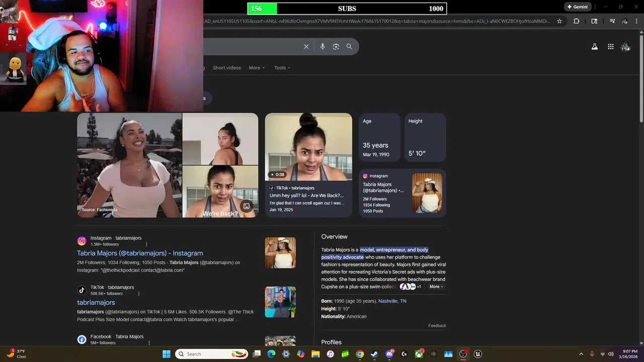
Task: Open the Google account avatar on the page
Action: point(625,47)
